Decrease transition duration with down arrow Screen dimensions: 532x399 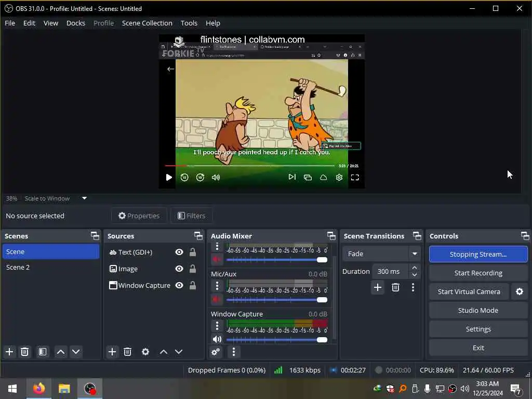pyautogui.click(x=414, y=275)
